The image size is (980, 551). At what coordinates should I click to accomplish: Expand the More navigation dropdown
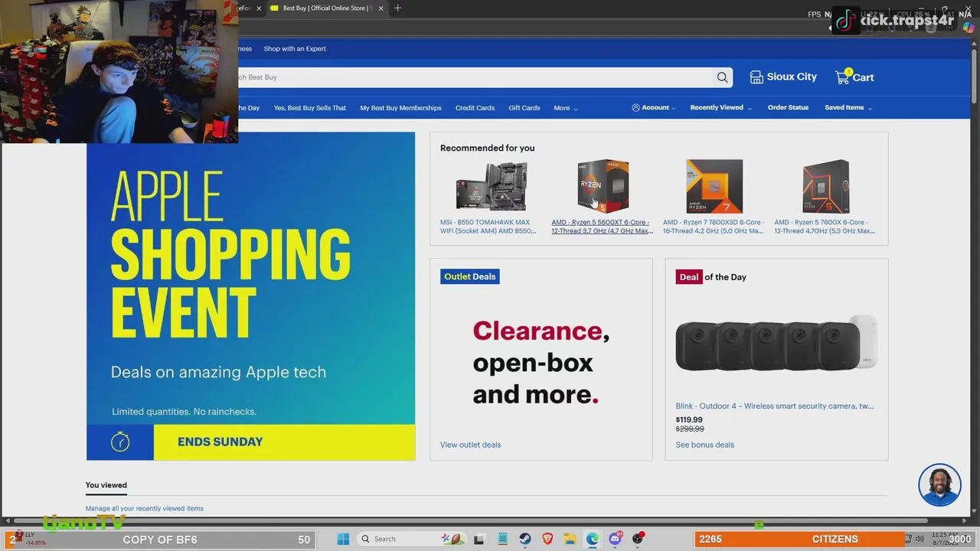(x=566, y=108)
